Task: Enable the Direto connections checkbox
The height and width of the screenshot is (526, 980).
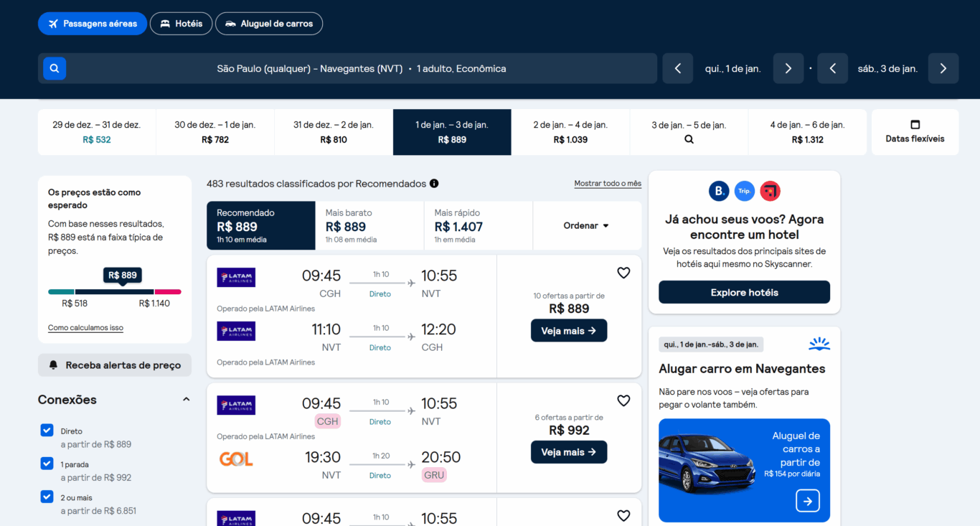Action: point(47,430)
